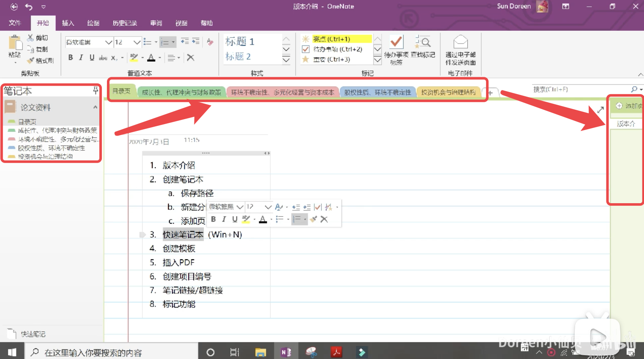The width and height of the screenshot is (644, 359).
Task: Click the ribbon Delete X icon
Action: 191,57
